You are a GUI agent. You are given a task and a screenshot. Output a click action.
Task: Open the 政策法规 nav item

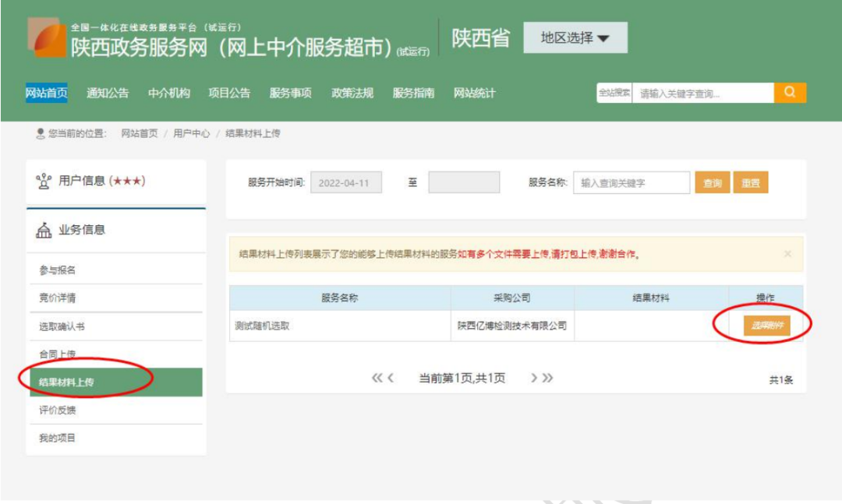point(352,93)
